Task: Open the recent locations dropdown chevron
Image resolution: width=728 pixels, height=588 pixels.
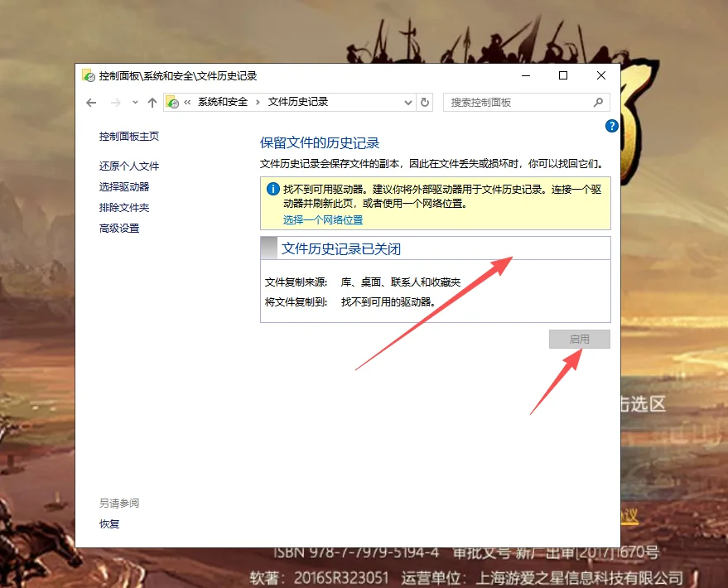Action: 135,103
